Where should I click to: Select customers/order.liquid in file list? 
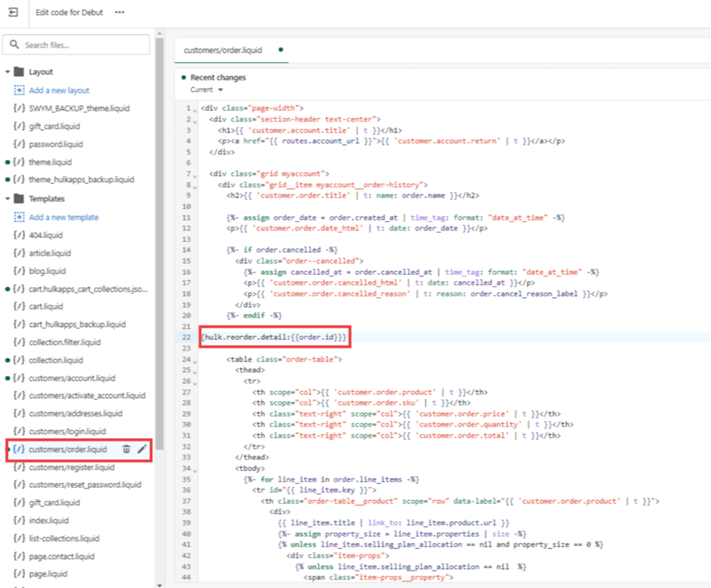[x=67, y=449]
